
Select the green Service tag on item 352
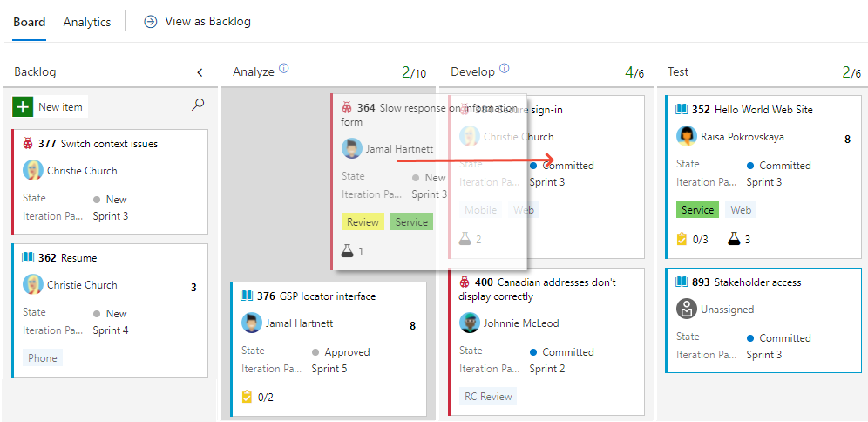pyautogui.click(x=697, y=210)
